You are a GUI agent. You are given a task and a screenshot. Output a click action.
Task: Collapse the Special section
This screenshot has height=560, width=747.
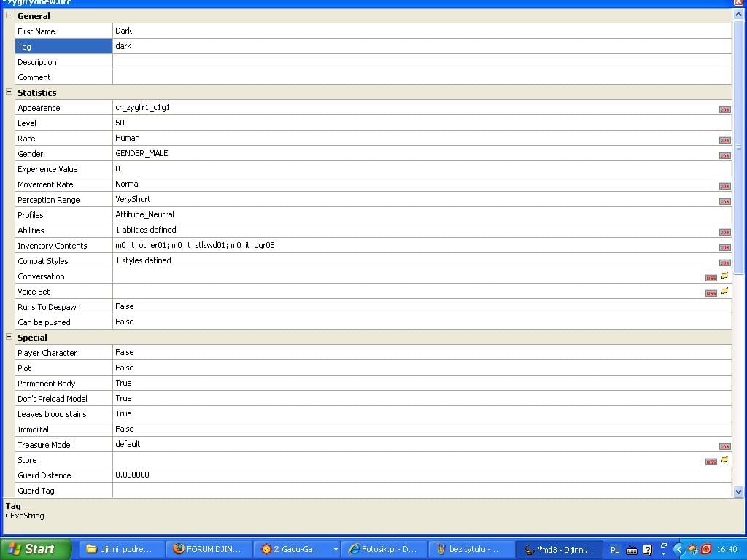(9, 337)
